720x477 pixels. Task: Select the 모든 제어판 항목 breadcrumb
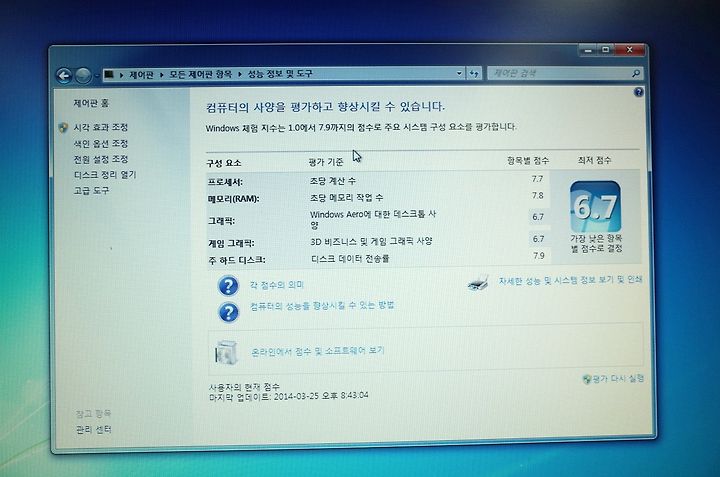click(201, 74)
